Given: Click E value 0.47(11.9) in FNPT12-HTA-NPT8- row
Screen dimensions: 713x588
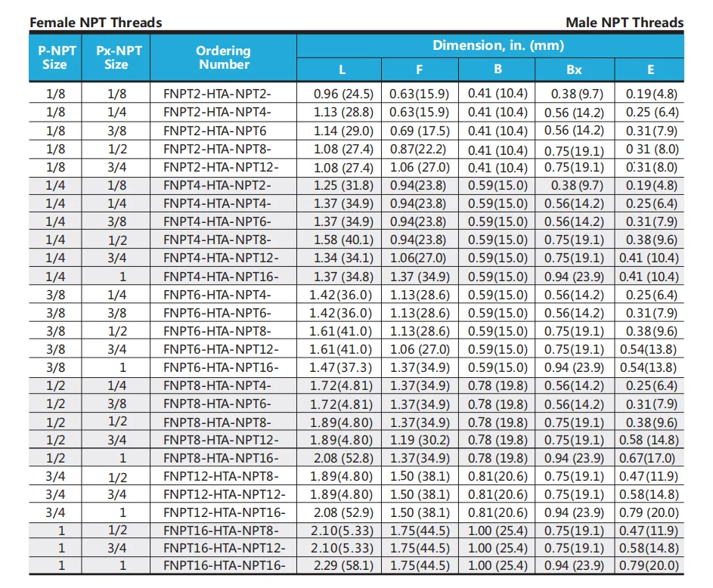Looking at the screenshot, I should point(649,476).
